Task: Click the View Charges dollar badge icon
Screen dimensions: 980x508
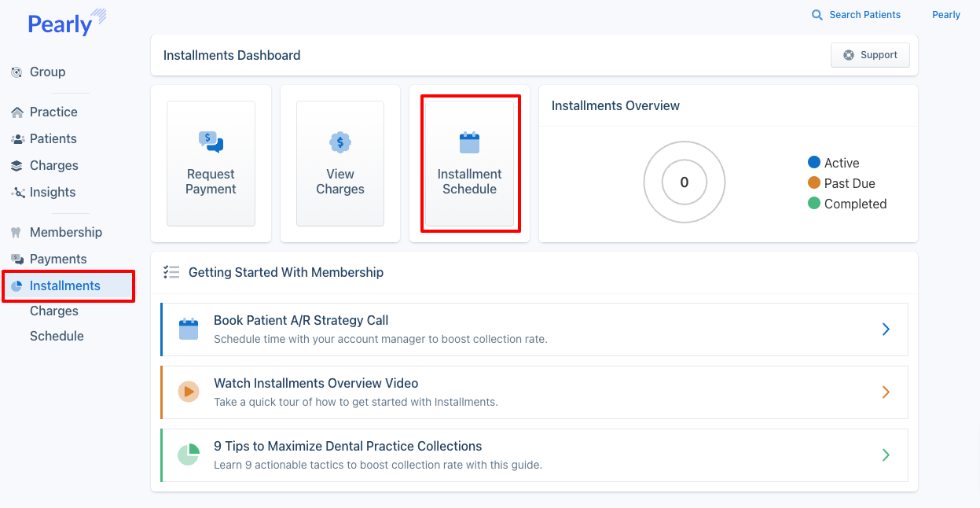Action: (x=340, y=142)
